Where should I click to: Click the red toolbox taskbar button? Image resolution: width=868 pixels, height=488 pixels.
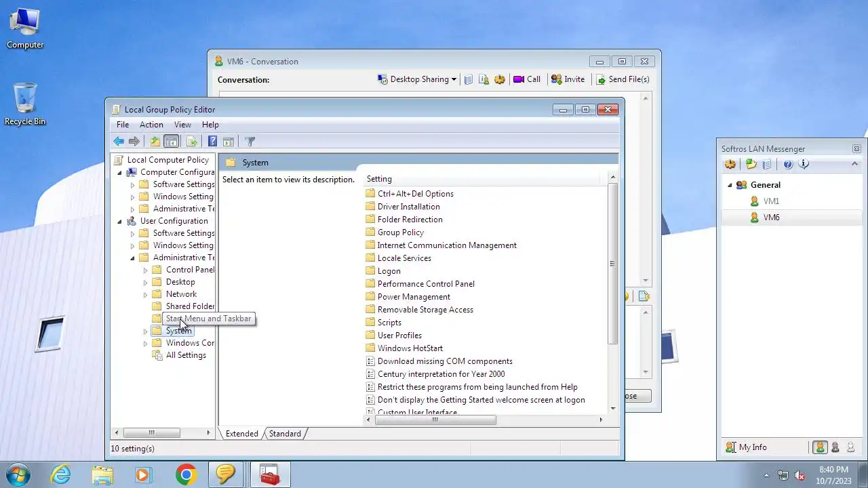[270, 474]
